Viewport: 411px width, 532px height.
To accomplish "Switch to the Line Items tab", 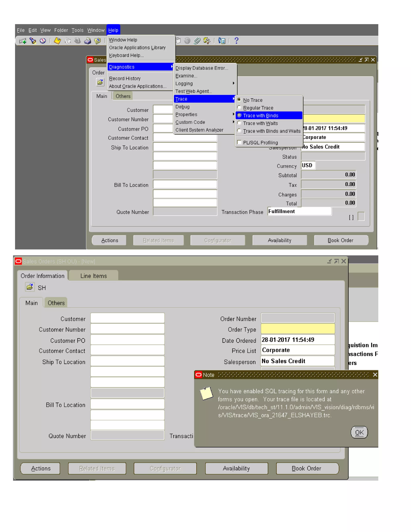I will coord(94,276).
